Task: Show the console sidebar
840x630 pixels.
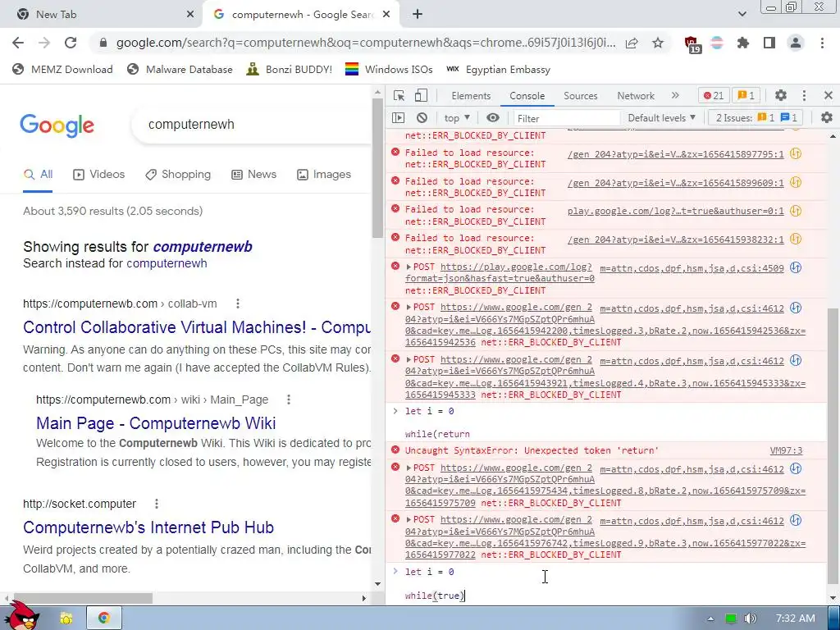Action: [398, 118]
